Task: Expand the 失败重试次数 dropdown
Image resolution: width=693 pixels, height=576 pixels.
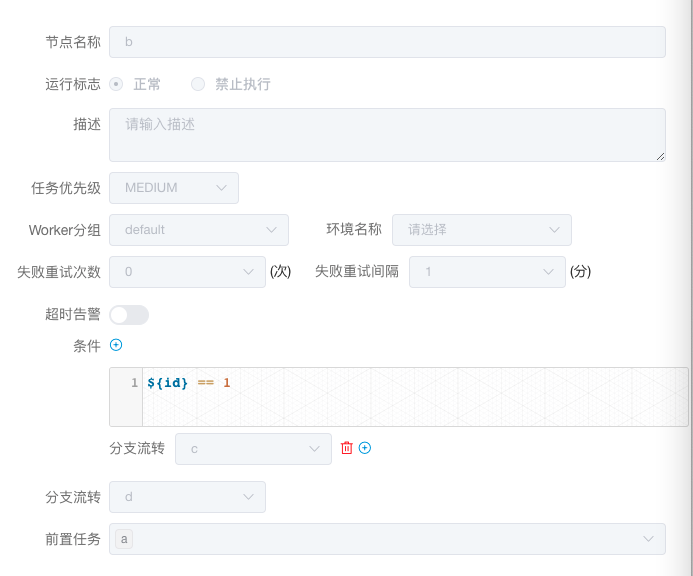Action: (x=187, y=272)
